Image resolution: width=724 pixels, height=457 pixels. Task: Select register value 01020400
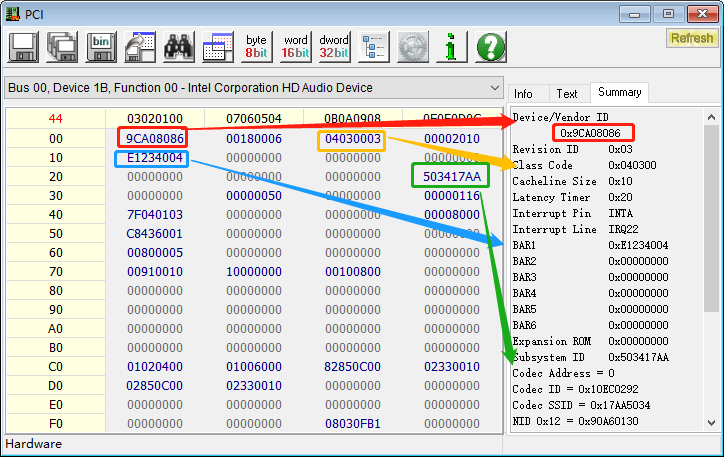(x=155, y=367)
